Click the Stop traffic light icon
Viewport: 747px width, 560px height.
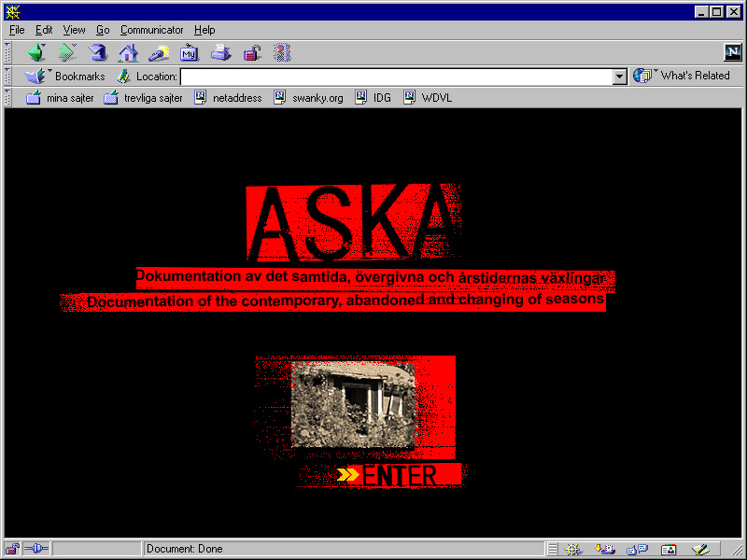282,53
